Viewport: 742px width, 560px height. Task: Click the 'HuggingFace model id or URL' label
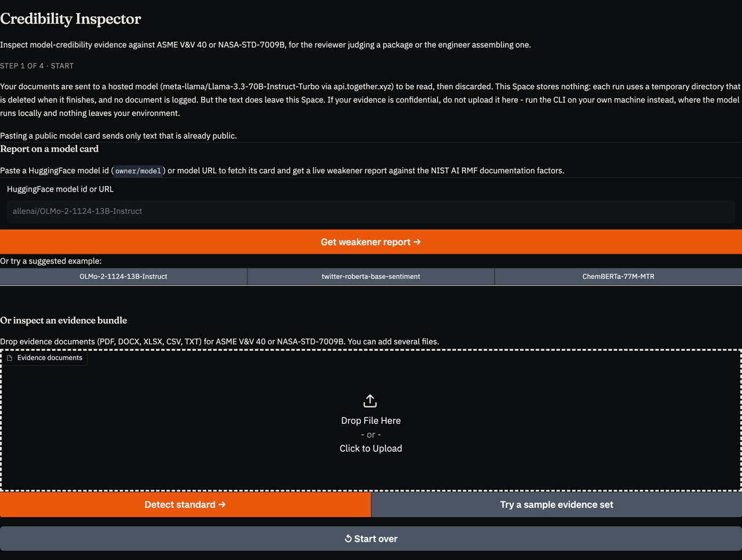click(60, 189)
